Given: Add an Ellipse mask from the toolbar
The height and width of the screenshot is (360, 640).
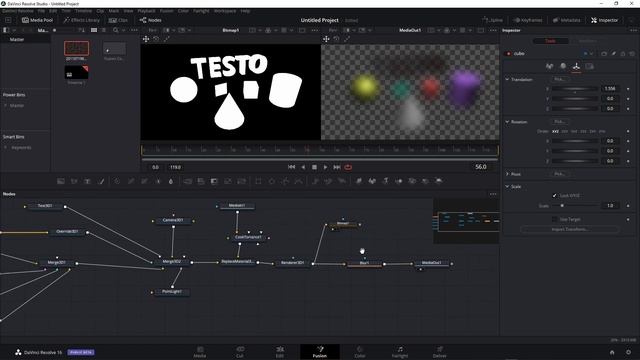Looking at the screenshot, I should click(x=272, y=181).
